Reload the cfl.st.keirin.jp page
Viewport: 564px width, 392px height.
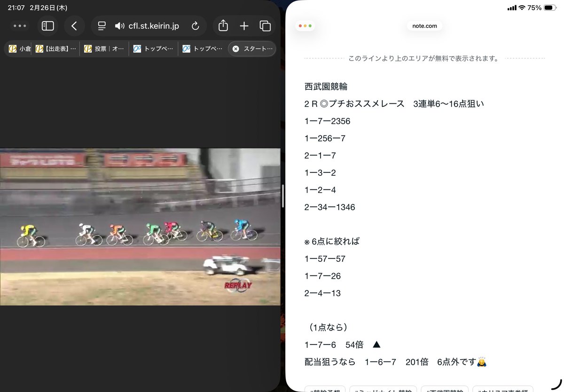tap(196, 26)
